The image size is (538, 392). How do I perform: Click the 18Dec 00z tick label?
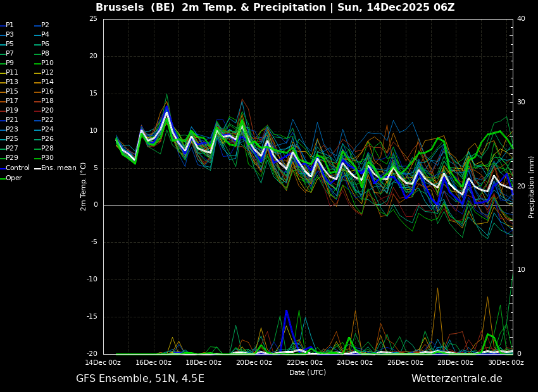[204, 362]
